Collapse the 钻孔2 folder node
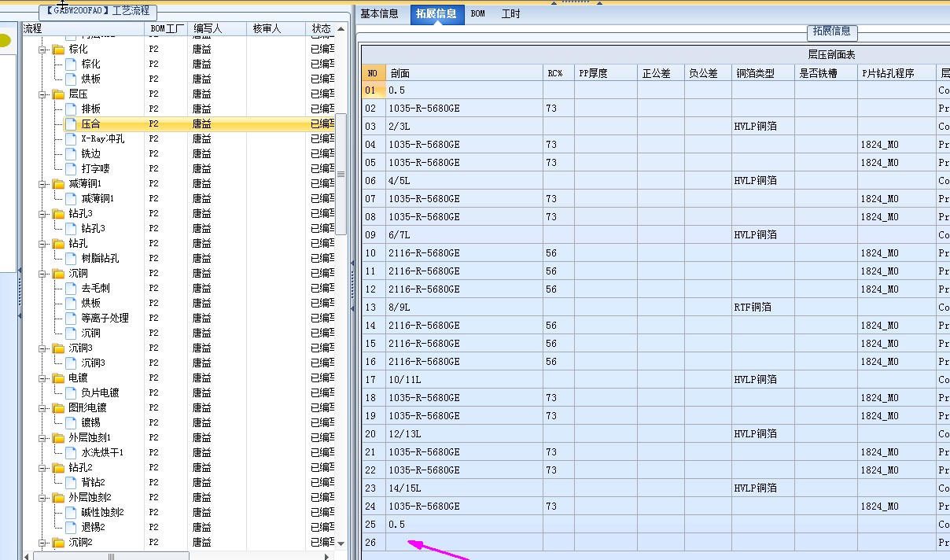 [44, 467]
